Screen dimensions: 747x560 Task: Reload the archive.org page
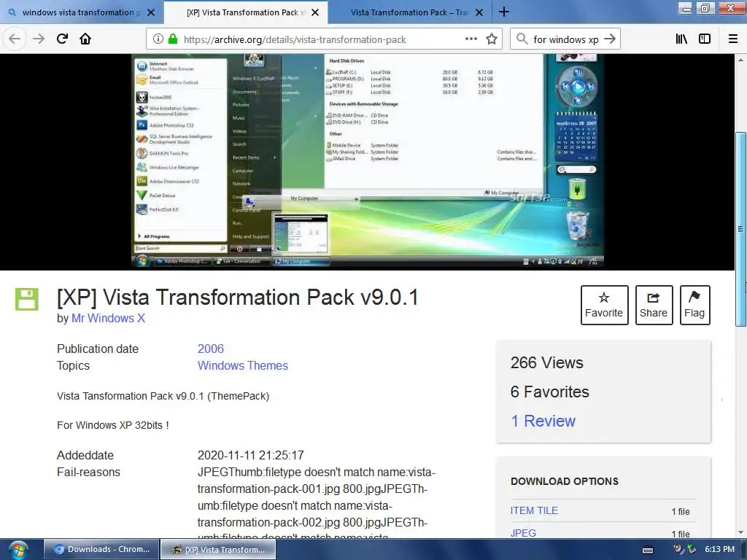[x=63, y=39]
